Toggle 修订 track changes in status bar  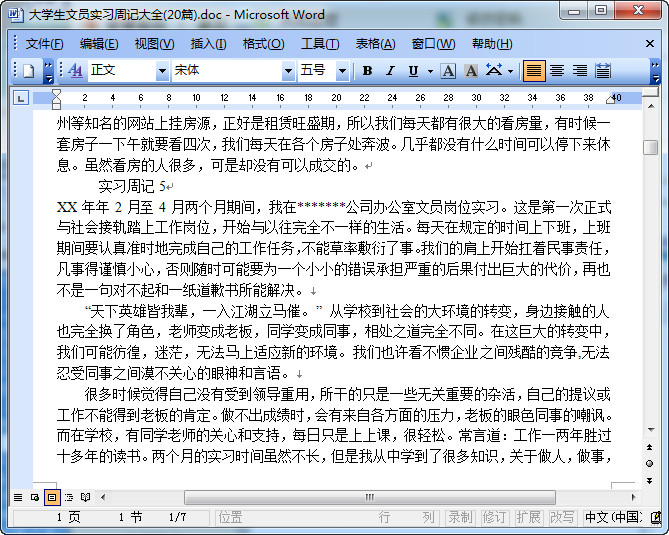(494, 518)
